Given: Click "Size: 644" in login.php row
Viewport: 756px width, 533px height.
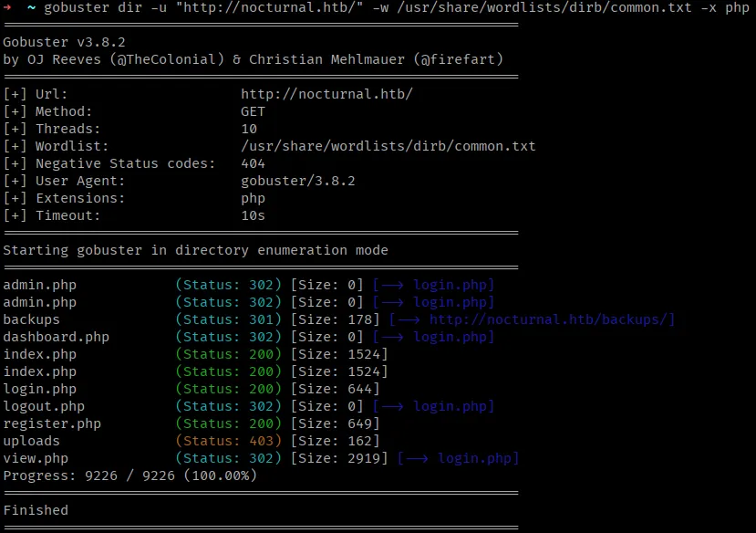Looking at the screenshot, I should point(335,389).
